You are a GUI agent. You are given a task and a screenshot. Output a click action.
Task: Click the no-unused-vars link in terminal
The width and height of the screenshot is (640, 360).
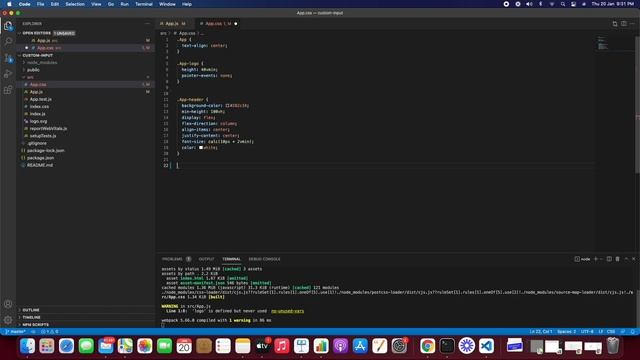point(287,311)
